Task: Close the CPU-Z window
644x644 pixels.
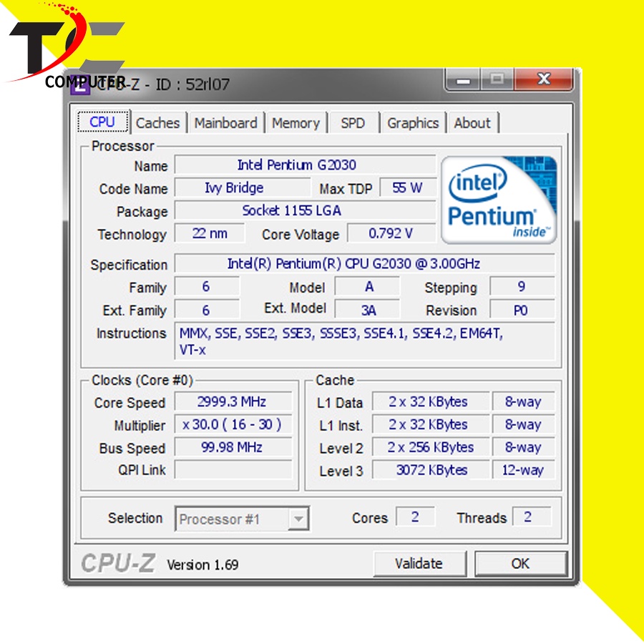Action: click(544, 79)
